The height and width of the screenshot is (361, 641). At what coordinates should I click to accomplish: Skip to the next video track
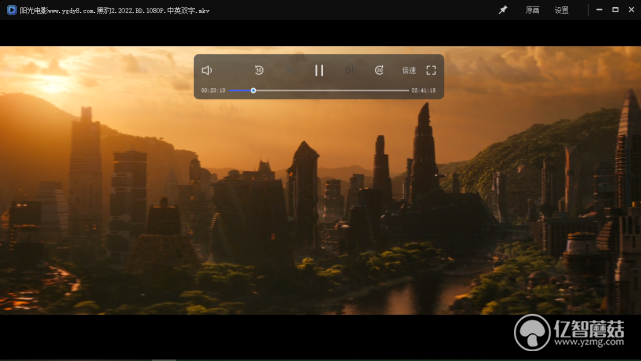click(349, 70)
